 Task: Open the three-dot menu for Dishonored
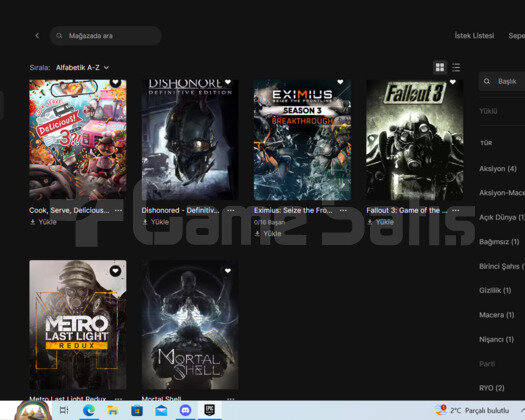point(231,210)
